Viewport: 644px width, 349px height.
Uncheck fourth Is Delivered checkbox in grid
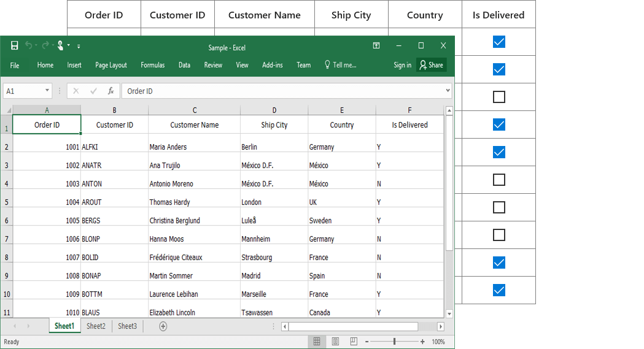click(499, 125)
